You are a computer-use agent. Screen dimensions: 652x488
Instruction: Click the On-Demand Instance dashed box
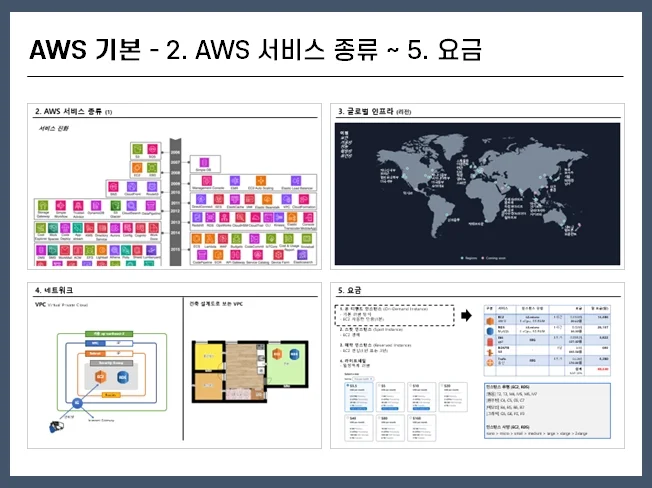[395, 315]
